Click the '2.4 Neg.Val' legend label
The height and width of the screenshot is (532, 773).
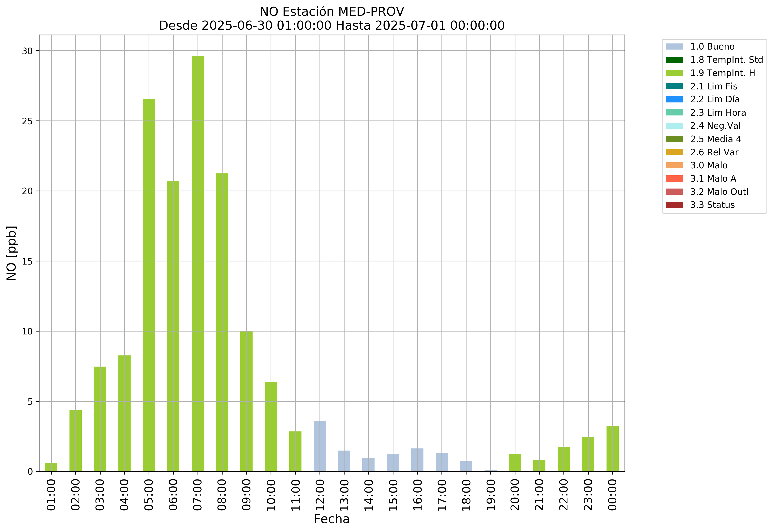coord(715,126)
